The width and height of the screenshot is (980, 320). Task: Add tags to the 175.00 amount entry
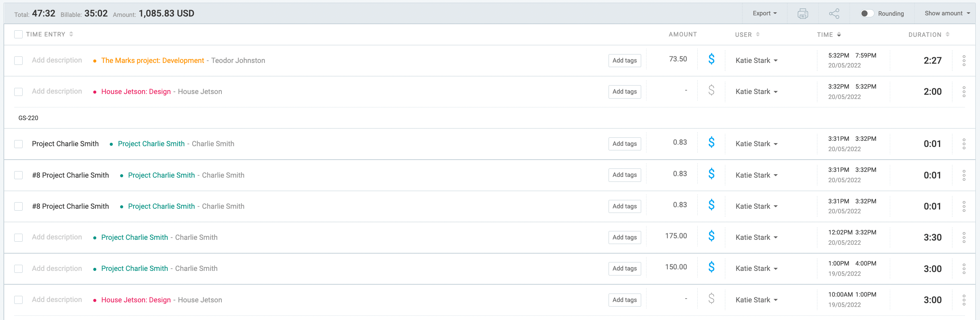pos(625,238)
